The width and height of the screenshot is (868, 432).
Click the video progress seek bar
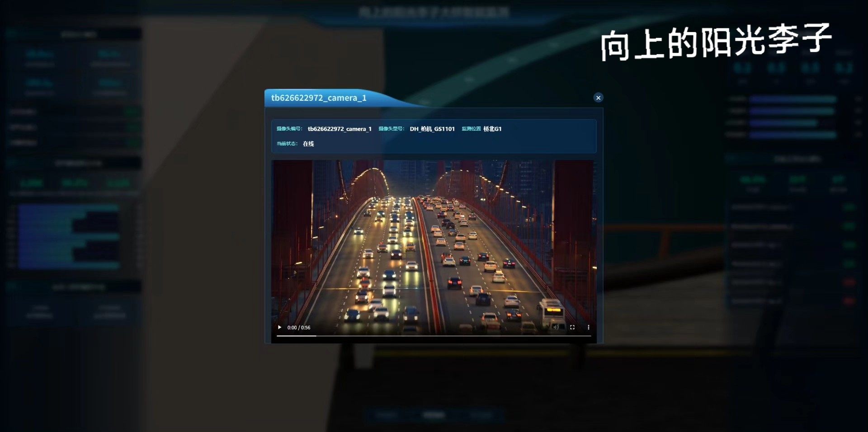pos(434,336)
